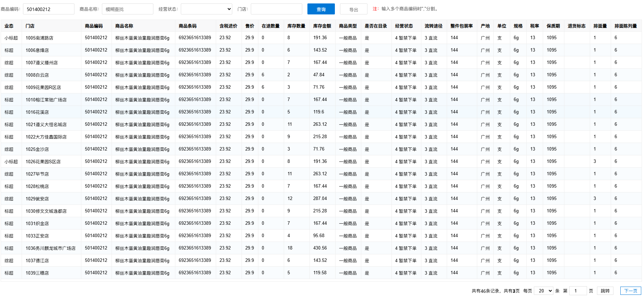Screen dimensions: 644x300
Task: Click the 商品编码 input field
Action: (x=48, y=9)
